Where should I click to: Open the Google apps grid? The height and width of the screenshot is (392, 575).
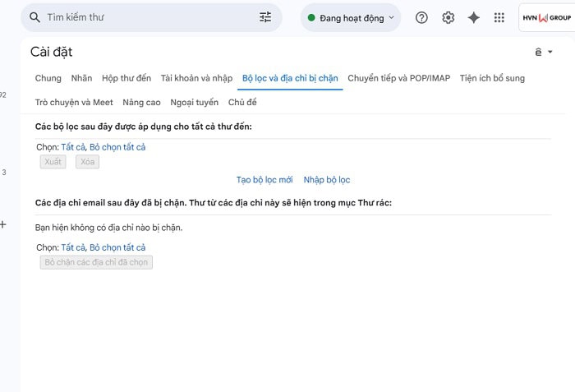tap(499, 17)
